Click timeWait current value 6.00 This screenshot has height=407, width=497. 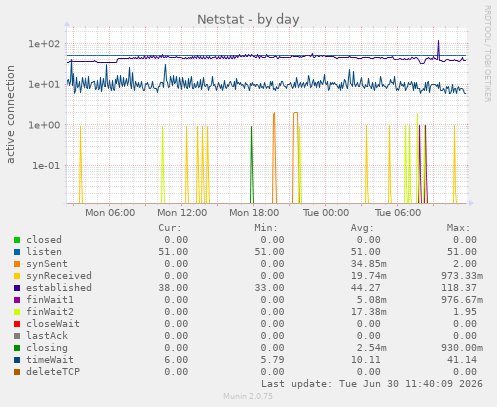pos(176,360)
